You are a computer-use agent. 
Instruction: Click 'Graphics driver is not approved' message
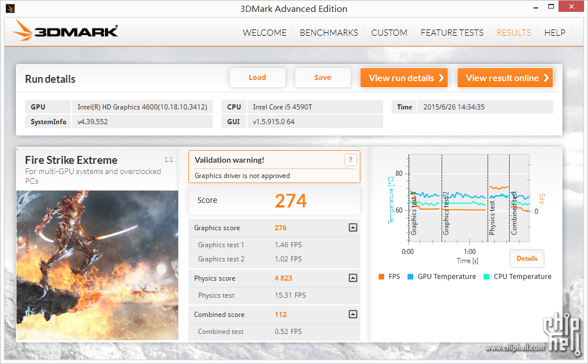pos(242,176)
